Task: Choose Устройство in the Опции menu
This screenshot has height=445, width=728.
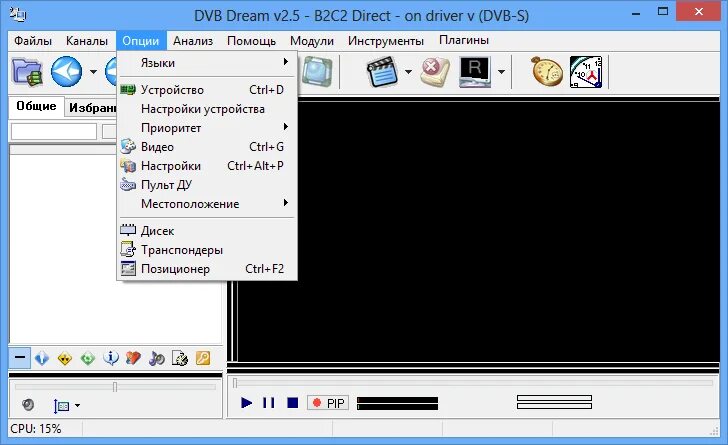Action: (207, 90)
